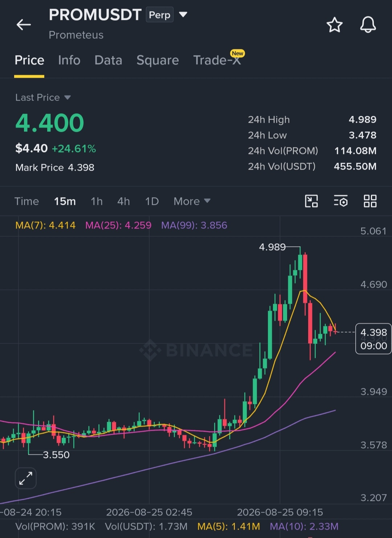Image resolution: width=392 pixels, height=538 pixels.
Task: Switch to the Square tab
Action: (x=158, y=60)
